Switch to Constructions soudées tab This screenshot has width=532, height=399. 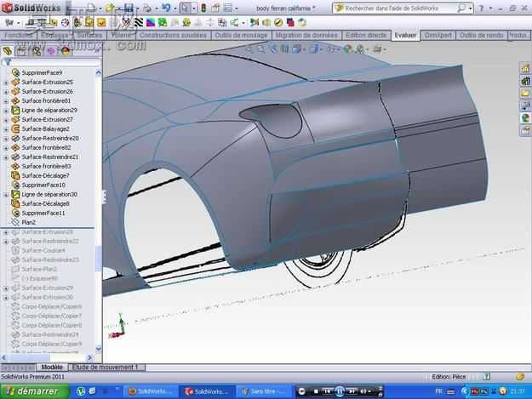[173, 35]
